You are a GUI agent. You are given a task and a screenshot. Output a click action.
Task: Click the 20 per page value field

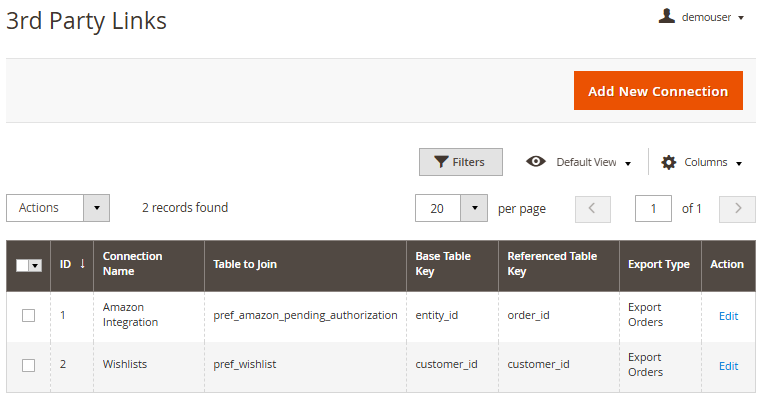438,209
